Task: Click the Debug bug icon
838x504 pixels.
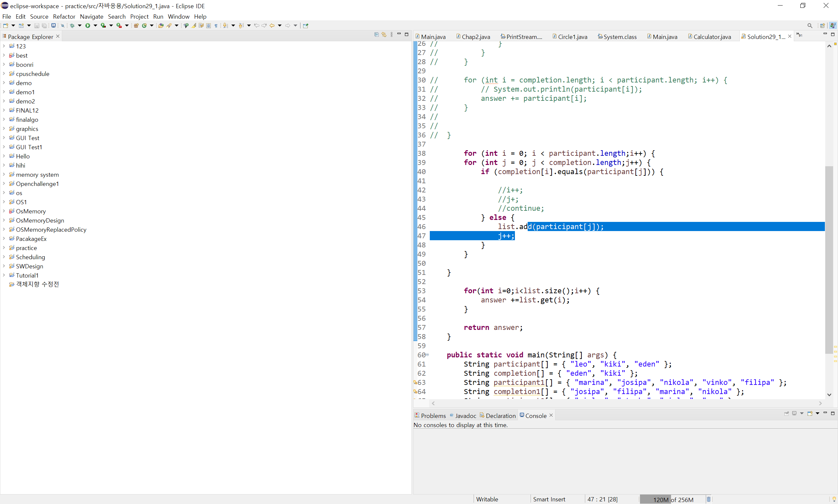Action: click(x=72, y=26)
